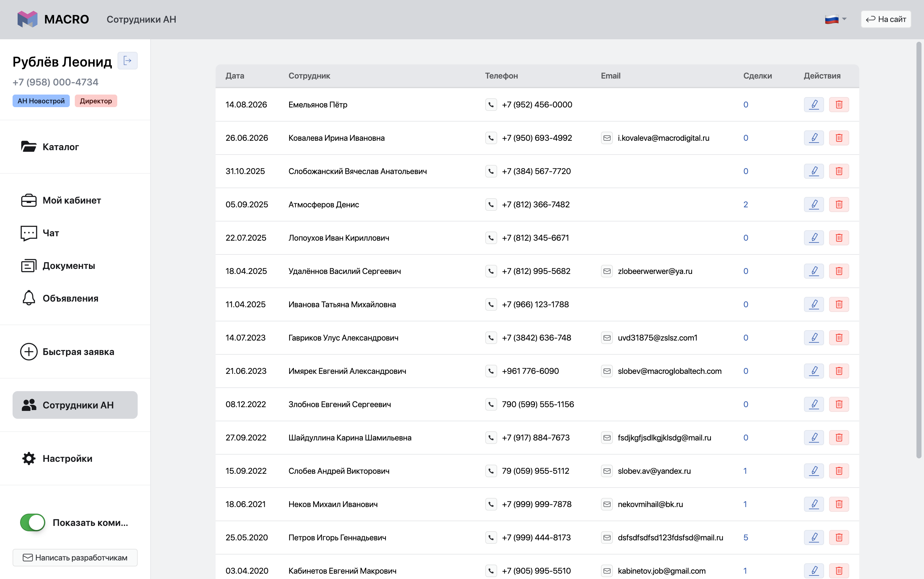Click phone icon for Атмосферов Денис

coord(491,205)
